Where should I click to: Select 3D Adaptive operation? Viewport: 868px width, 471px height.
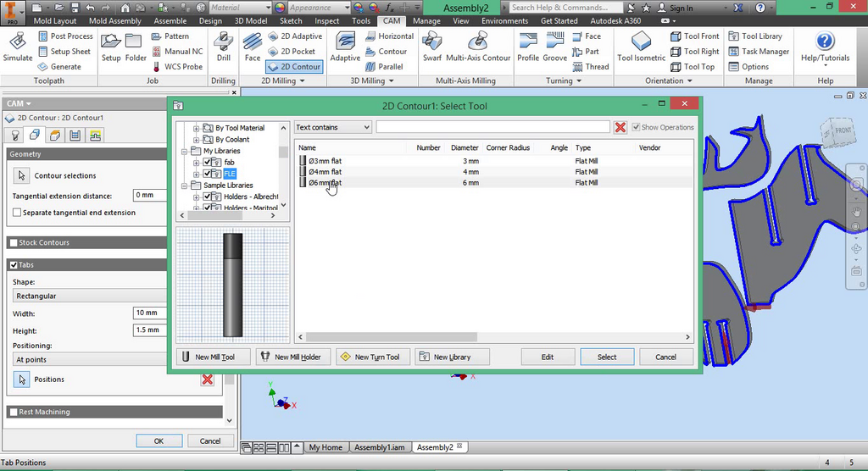[345, 47]
